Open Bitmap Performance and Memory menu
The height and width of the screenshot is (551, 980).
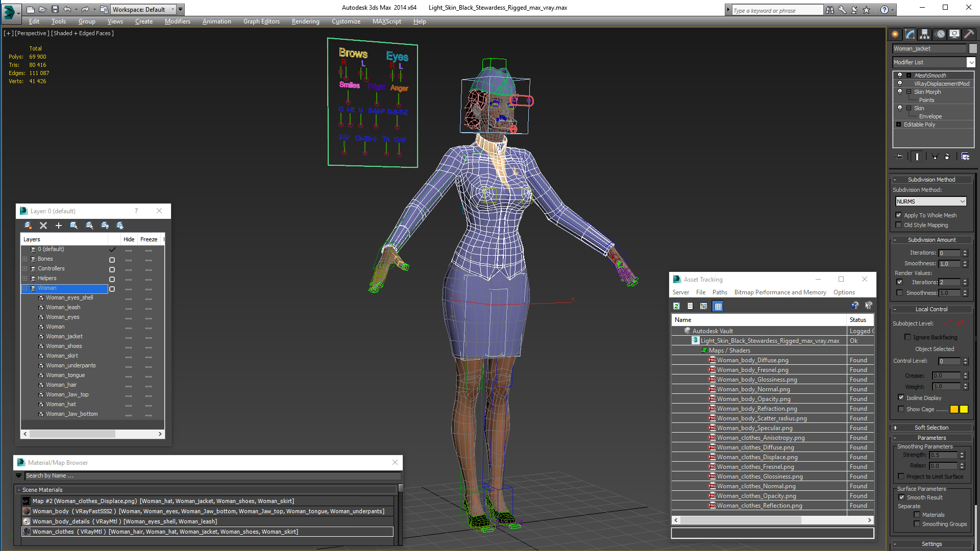[x=780, y=292]
